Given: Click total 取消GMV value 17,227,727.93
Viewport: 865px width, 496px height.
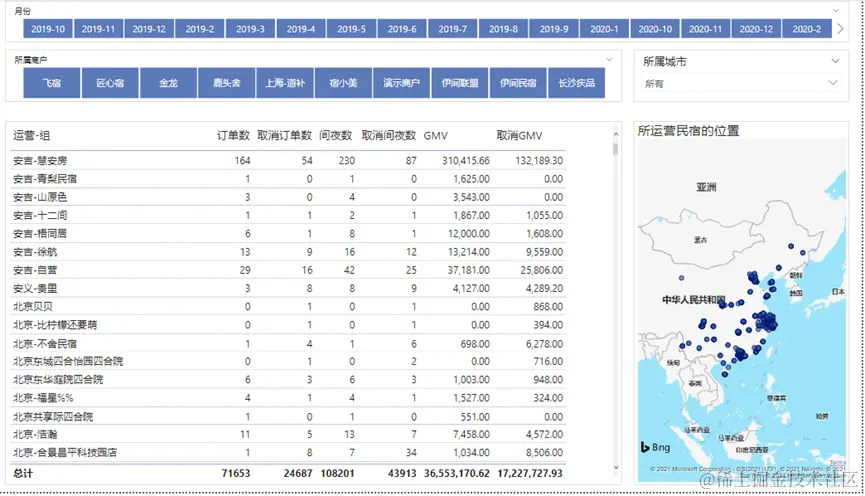Looking at the screenshot, I should tap(530, 473).
